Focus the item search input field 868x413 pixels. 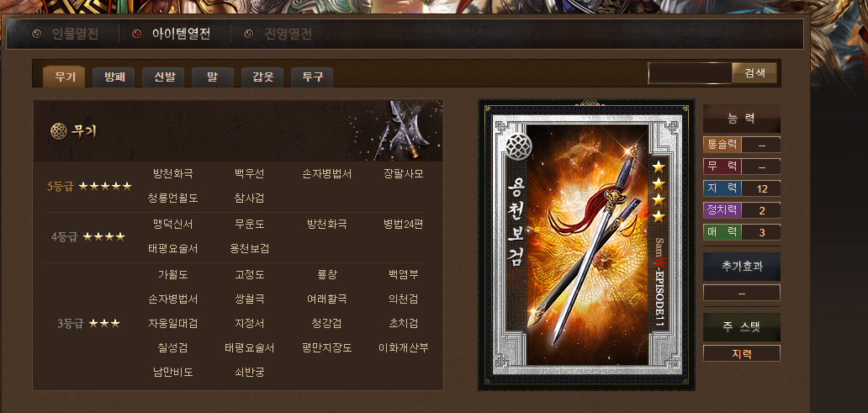click(x=691, y=73)
